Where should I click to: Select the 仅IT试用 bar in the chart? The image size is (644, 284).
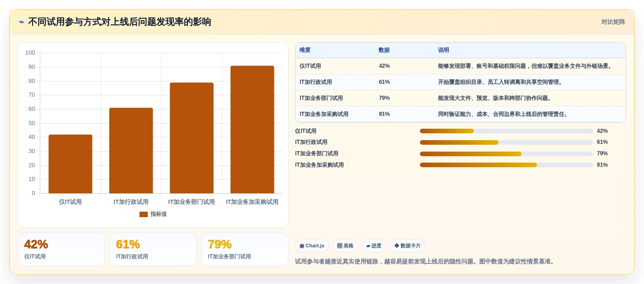click(x=70, y=164)
